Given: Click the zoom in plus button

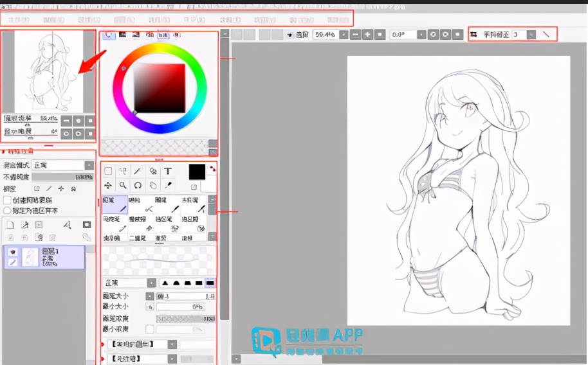Looking at the screenshot, I should click(x=367, y=34).
